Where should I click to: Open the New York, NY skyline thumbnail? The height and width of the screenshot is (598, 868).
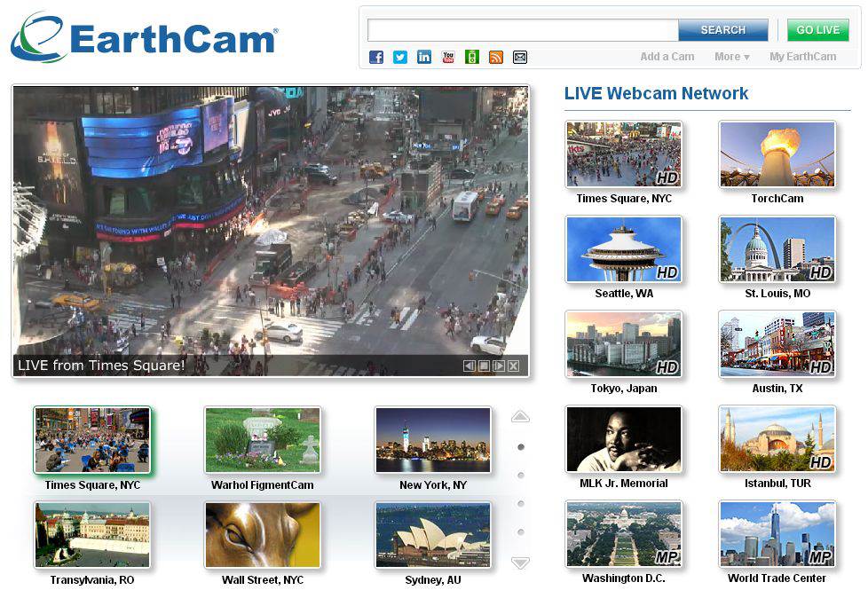click(x=433, y=440)
